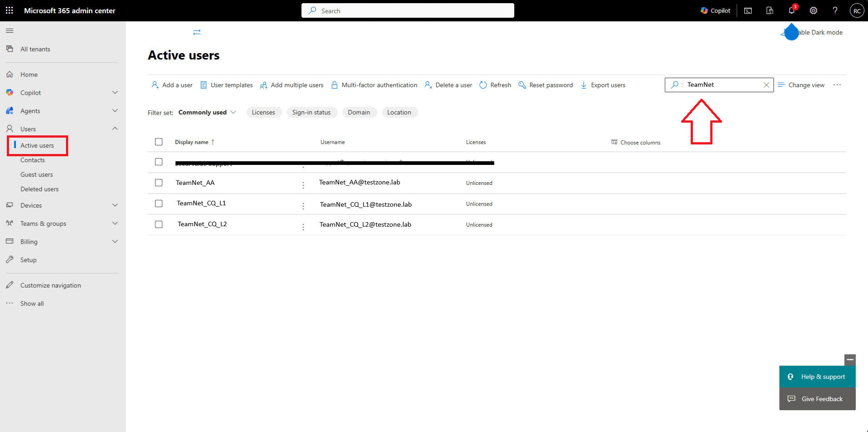Toggle the select-all users checkbox
Screen dimensions: 868x432
pyautogui.click(x=159, y=142)
